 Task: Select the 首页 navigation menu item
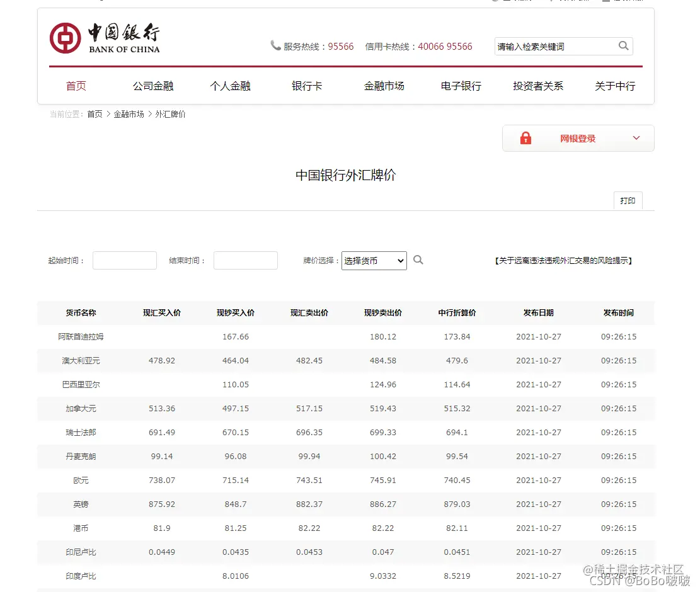pos(76,86)
